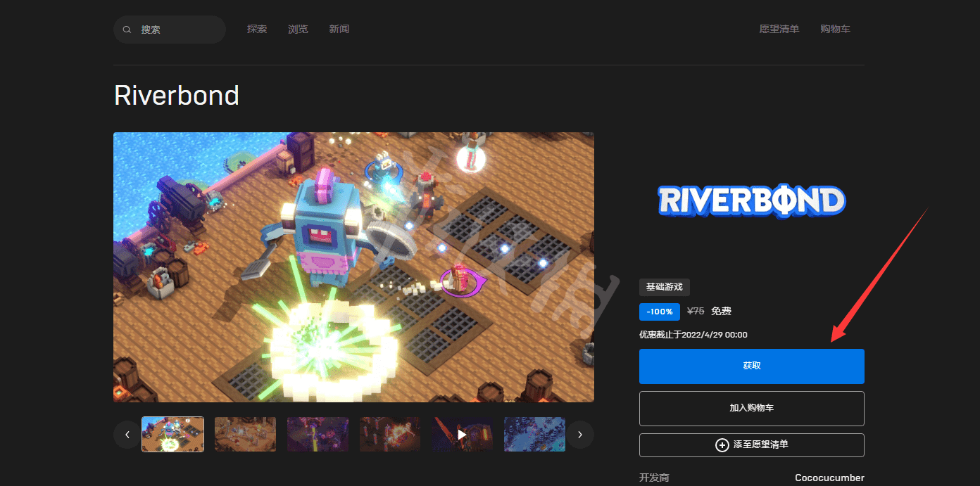Open the 购物车 link
This screenshot has height=486, width=980.
click(835, 29)
